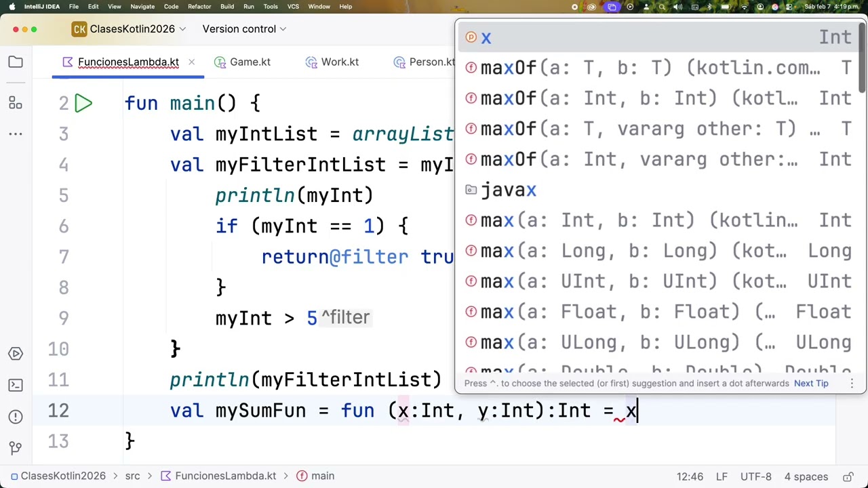The width and height of the screenshot is (868, 488).
Task: Open the Structure tool window icon
Action: 16,103
